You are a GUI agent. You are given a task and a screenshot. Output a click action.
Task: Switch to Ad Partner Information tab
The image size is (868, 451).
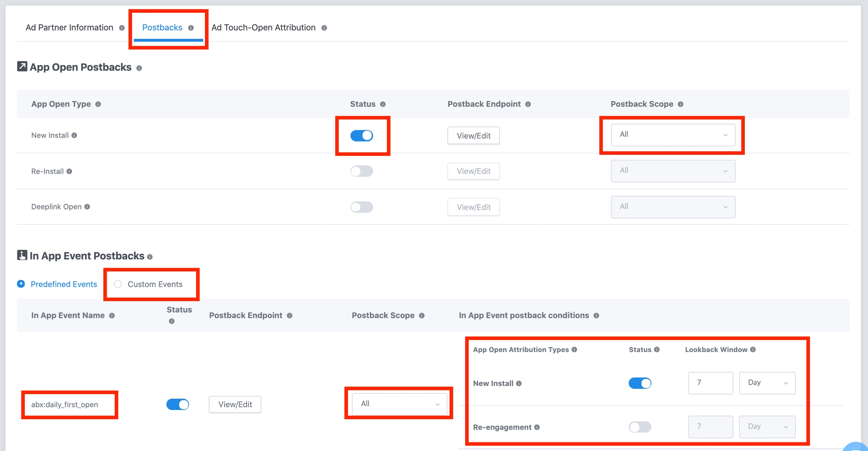point(69,27)
